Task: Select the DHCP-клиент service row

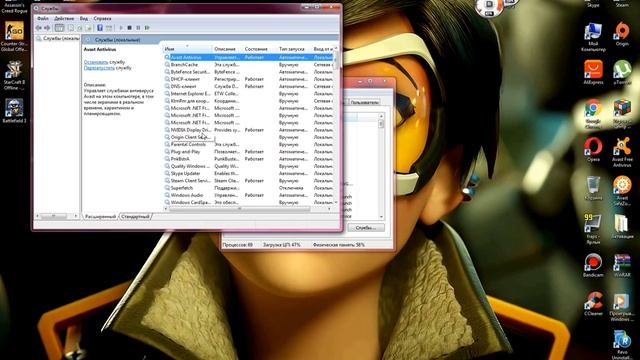Action: [249, 79]
